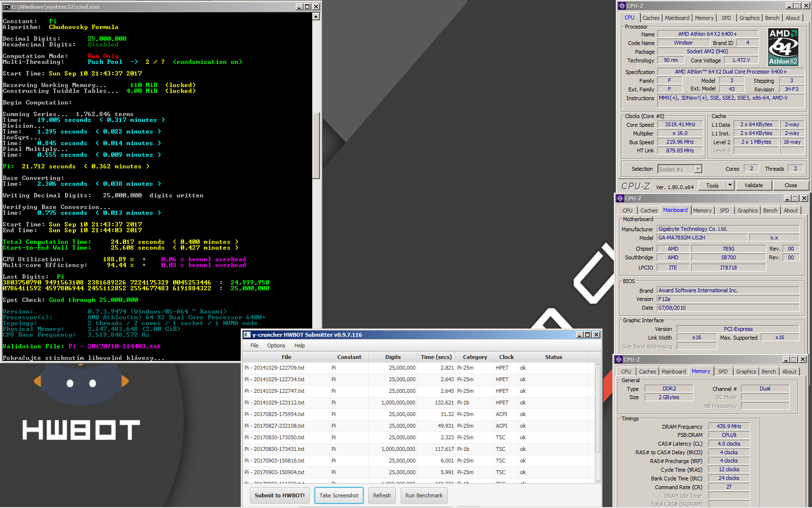Click Run Benchmark button
The width and height of the screenshot is (812, 508).
(424, 495)
